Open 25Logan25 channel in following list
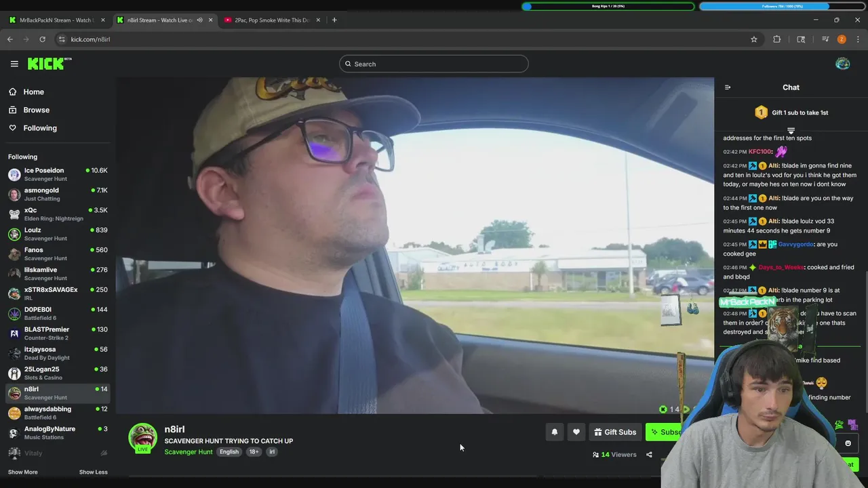 [58, 373]
